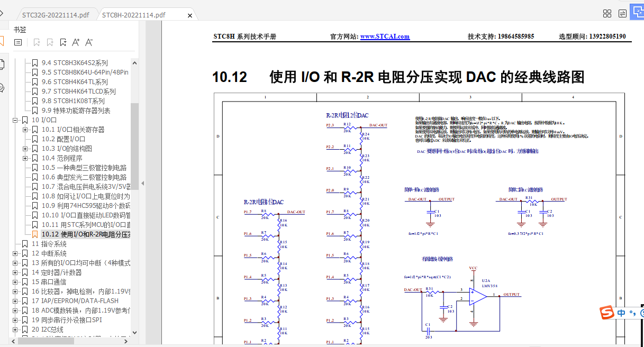Click the bookmark list view icon
644x347 pixels.
(x=18, y=42)
